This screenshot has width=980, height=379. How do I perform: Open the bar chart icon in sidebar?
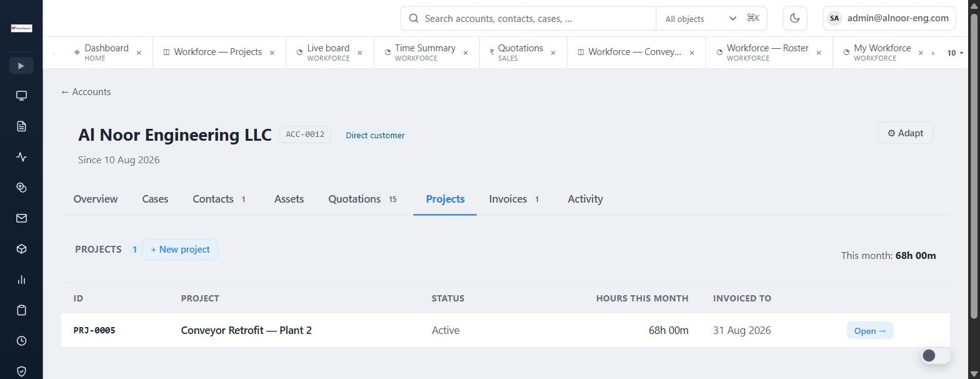21,280
